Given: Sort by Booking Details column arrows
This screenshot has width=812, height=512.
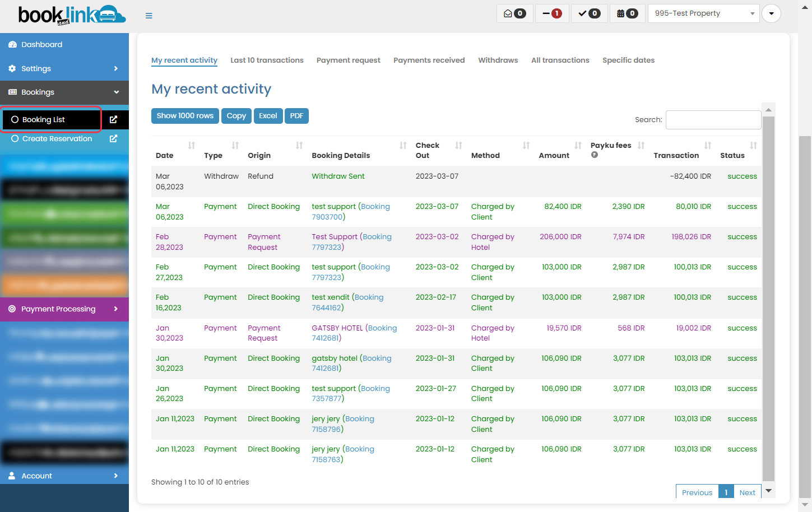Looking at the screenshot, I should tap(403, 146).
